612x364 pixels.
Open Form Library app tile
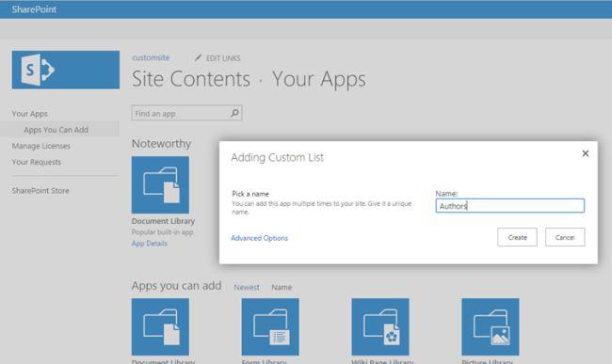click(270, 327)
